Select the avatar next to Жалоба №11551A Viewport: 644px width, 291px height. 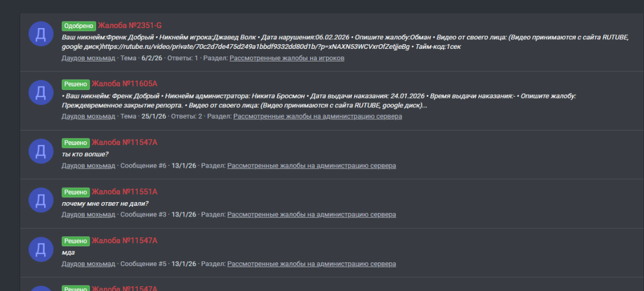(41, 200)
